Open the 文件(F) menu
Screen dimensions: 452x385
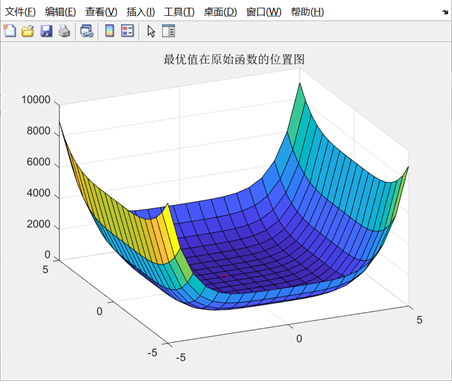coord(20,12)
